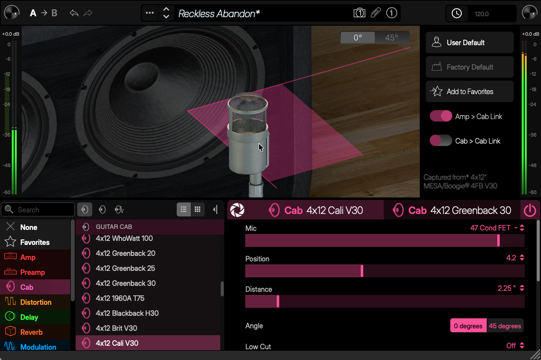Collapse the GUITAR CAB group header
Screen dimensions: 541x360
click(150, 227)
